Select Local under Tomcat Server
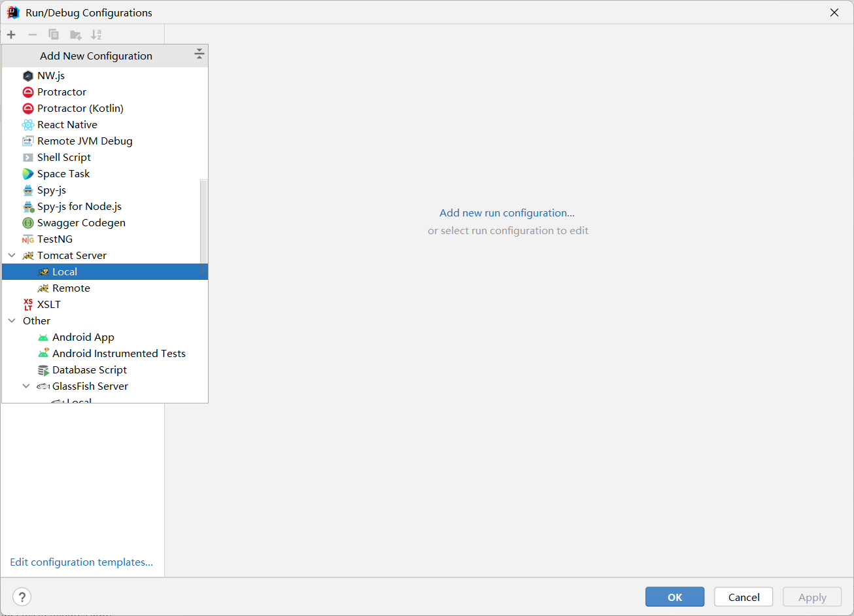Image resolution: width=854 pixels, height=616 pixels. coord(105,272)
